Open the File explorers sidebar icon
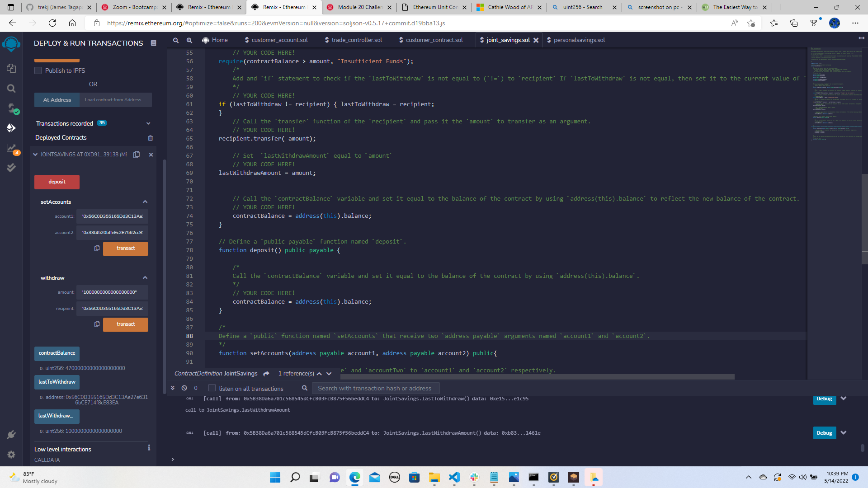This screenshot has height=488, width=868. tap(11, 68)
